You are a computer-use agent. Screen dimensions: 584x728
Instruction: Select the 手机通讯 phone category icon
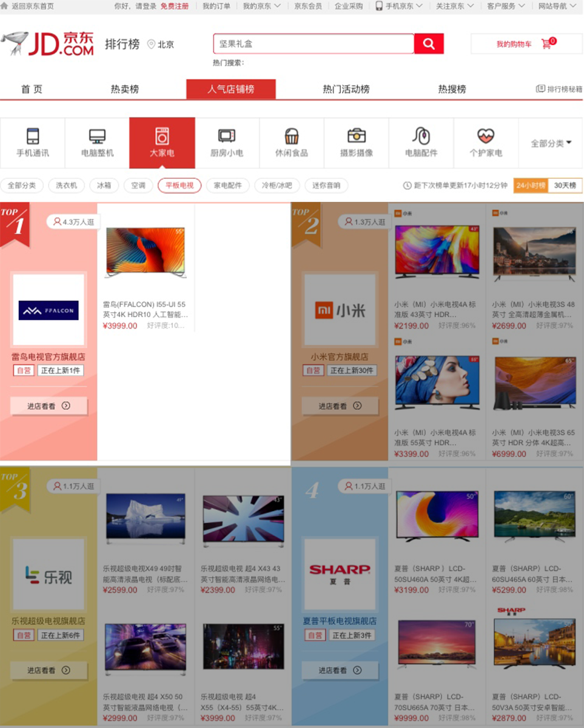32,136
